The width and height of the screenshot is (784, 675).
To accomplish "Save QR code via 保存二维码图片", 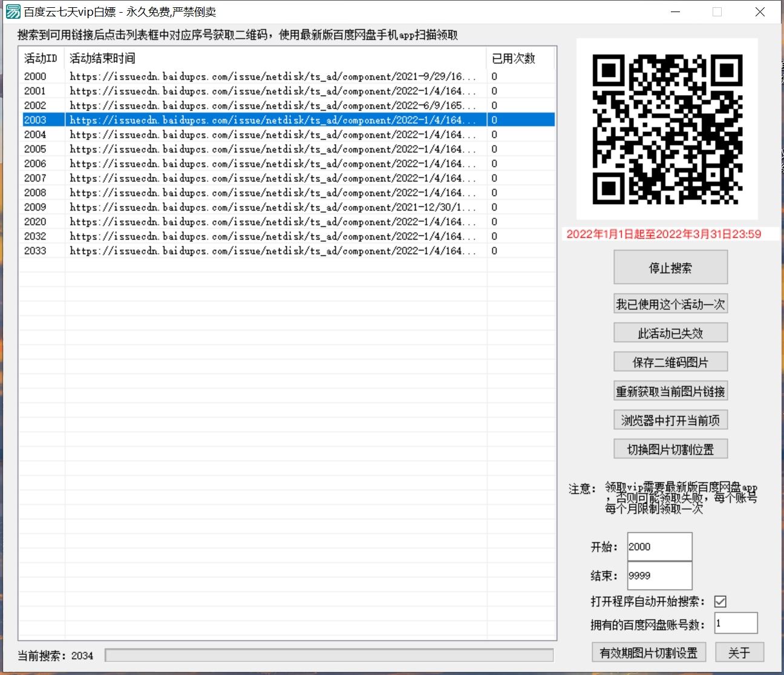I will click(x=670, y=362).
